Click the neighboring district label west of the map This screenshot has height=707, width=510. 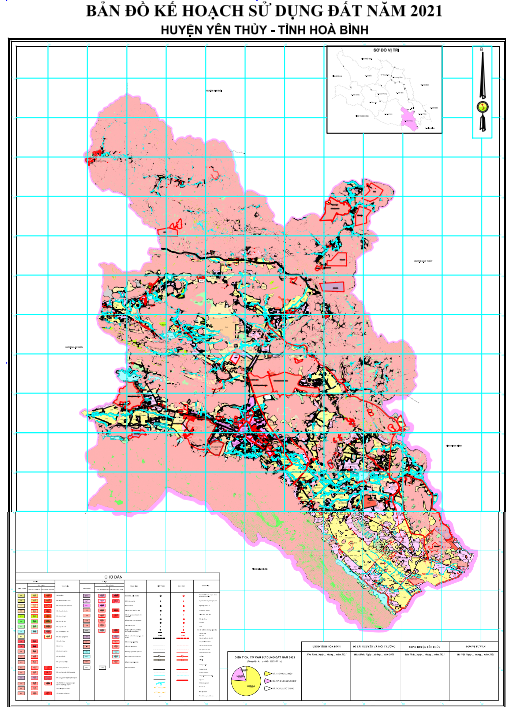tap(74, 347)
